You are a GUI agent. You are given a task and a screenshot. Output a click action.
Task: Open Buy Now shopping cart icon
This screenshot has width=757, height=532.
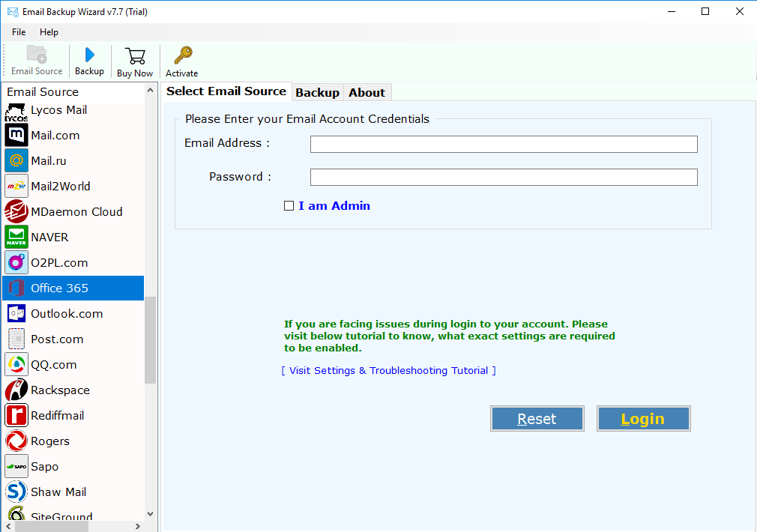135,56
